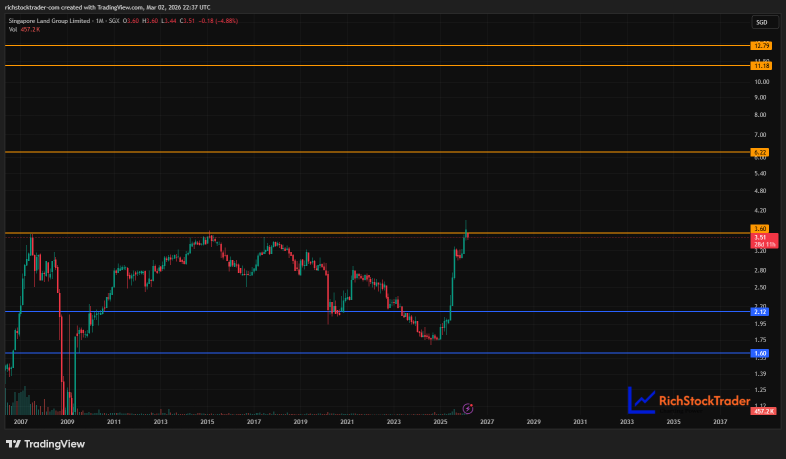Select the 11.18 orange price label
Viewport: 786px width, 459px height.
click(x=760, y=66)
